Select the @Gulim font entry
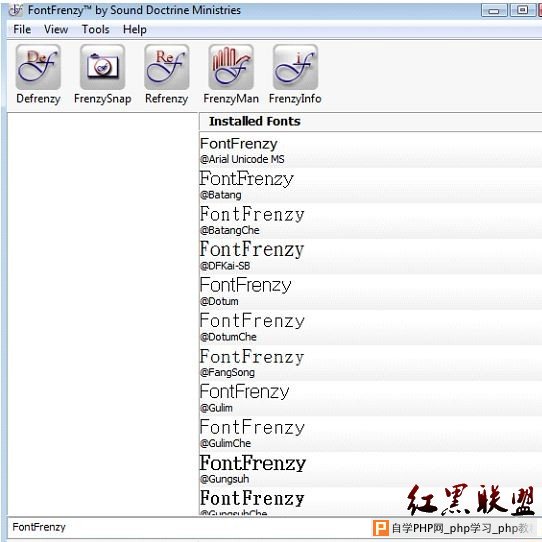542x542 pixels. pos(371,399)
